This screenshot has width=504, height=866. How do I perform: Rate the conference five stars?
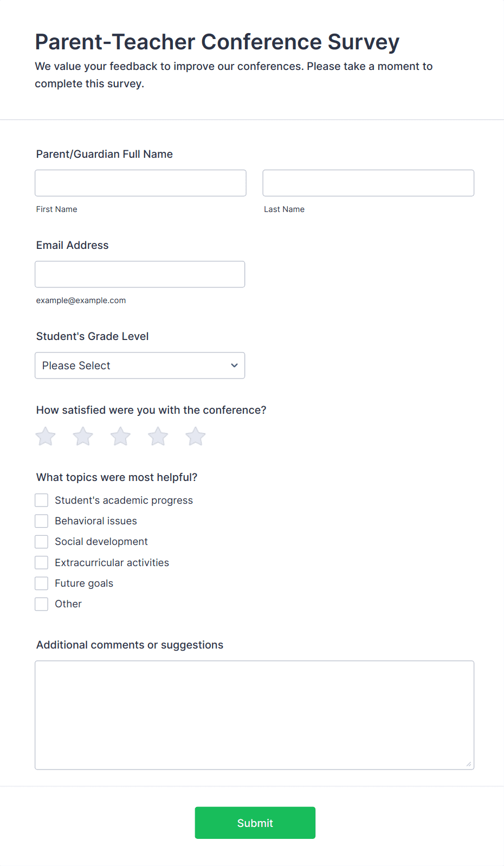pos(196,436)
